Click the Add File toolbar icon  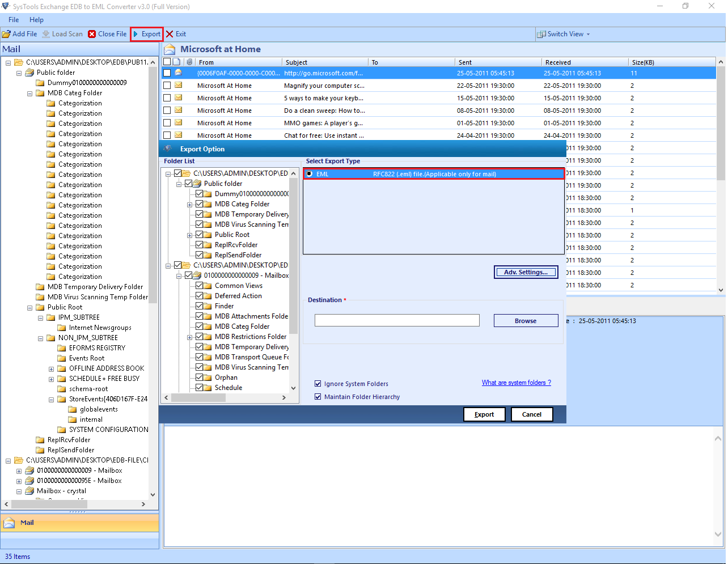pos(6,34)
